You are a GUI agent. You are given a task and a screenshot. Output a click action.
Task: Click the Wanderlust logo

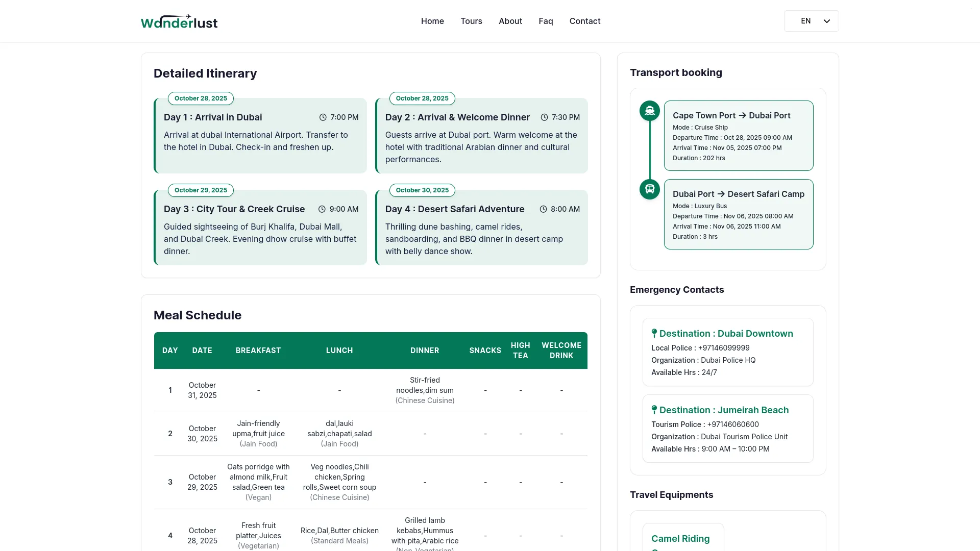tap(179, 21)
